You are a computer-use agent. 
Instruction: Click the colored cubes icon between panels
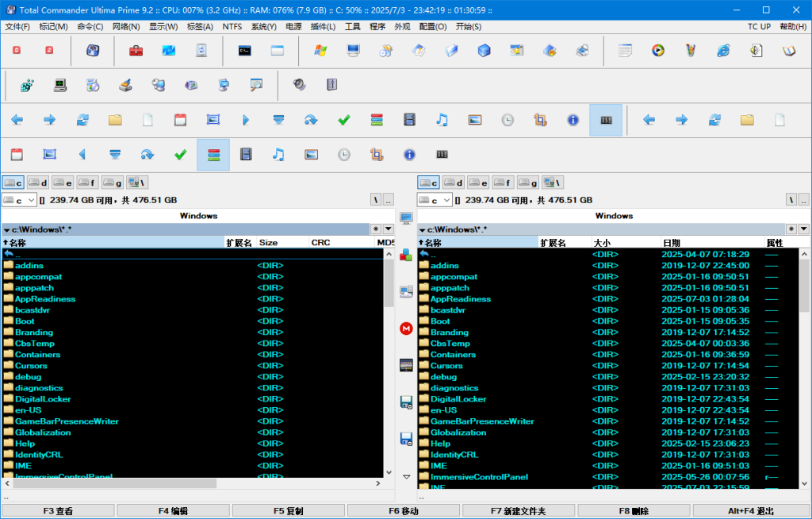pyautogui.click(x=407, y=255)
